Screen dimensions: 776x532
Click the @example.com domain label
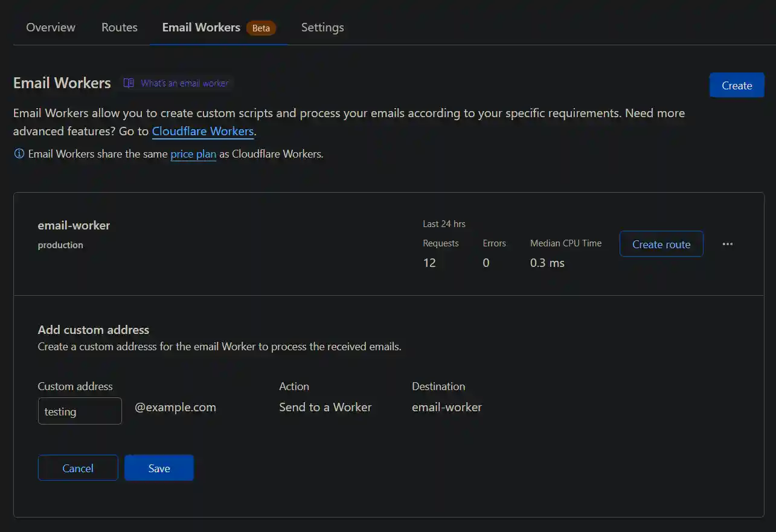pos(175,407)
